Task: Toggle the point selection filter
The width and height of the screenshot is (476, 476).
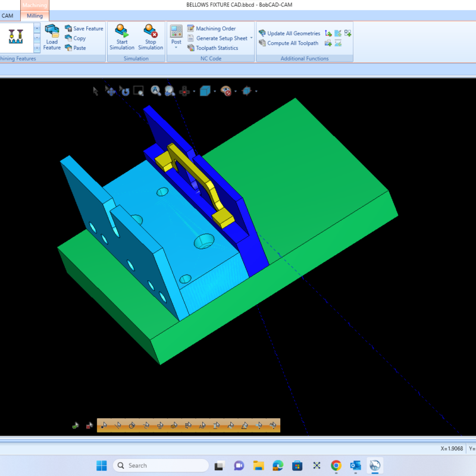Action: [x=104, y=425]
